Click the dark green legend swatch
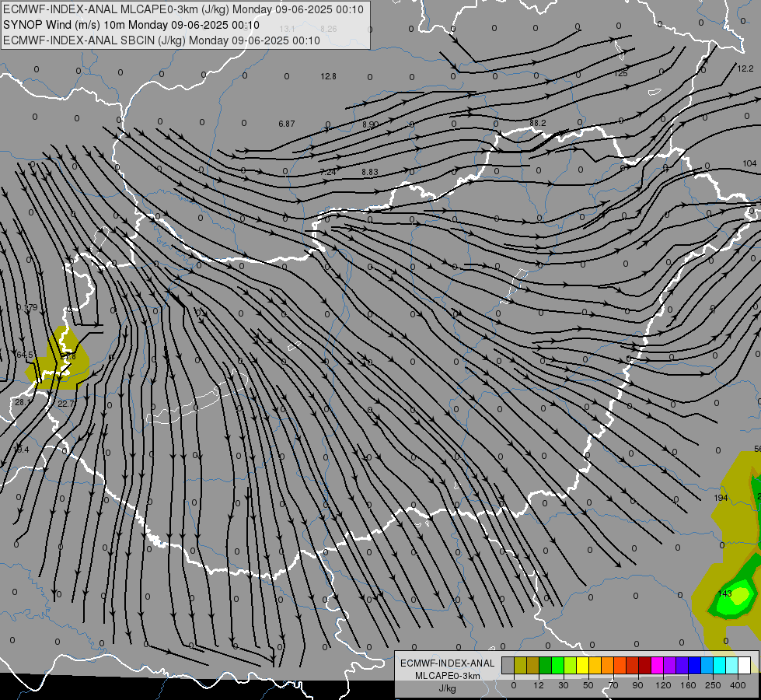The image size is (761, 700). 546,665
